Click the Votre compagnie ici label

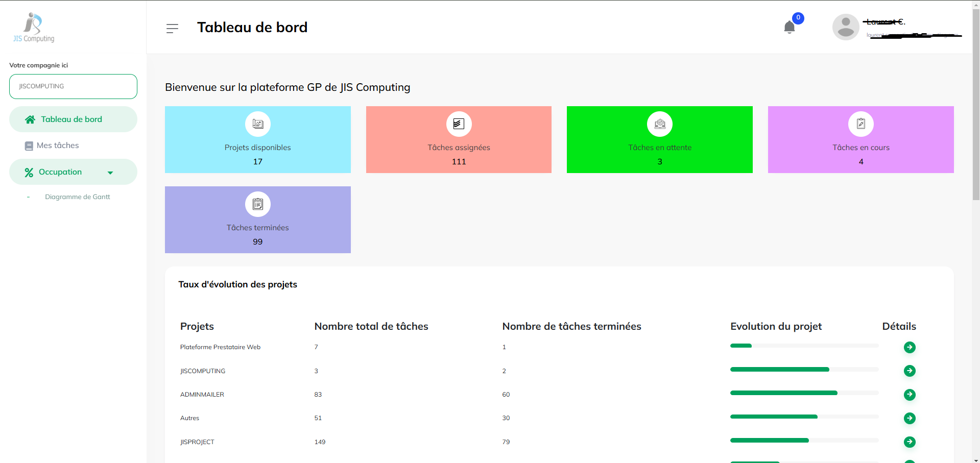click(x=38, y=65)
